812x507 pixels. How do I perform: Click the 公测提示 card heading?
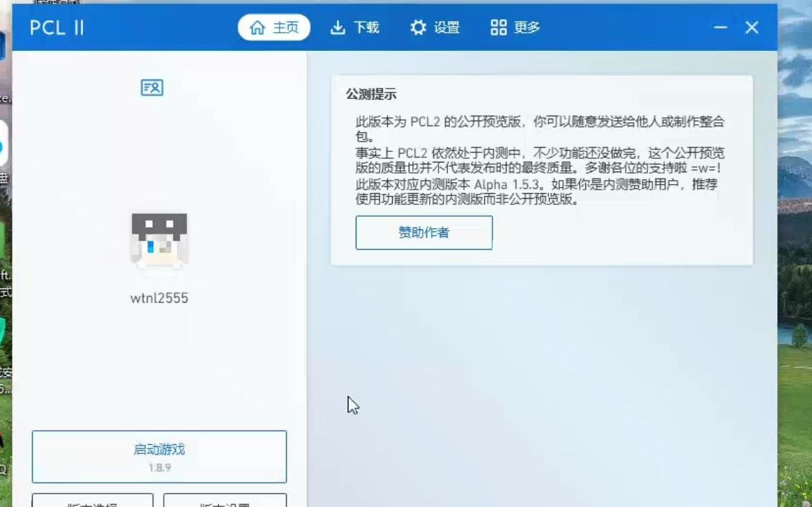click(371, 94)
